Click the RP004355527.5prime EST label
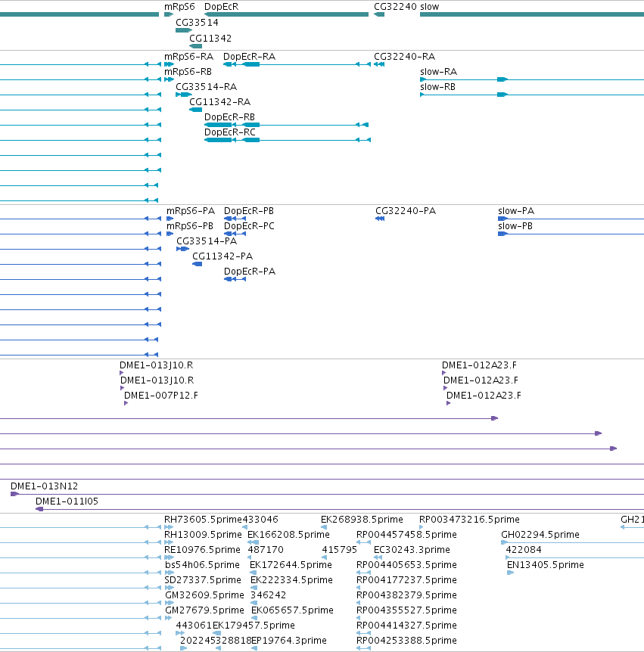 [406, 610]
